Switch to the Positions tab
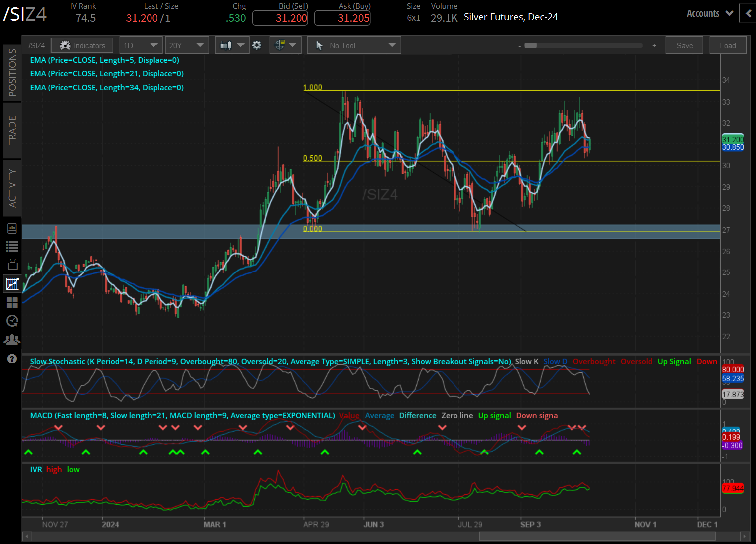 click(x=12, y=73)
